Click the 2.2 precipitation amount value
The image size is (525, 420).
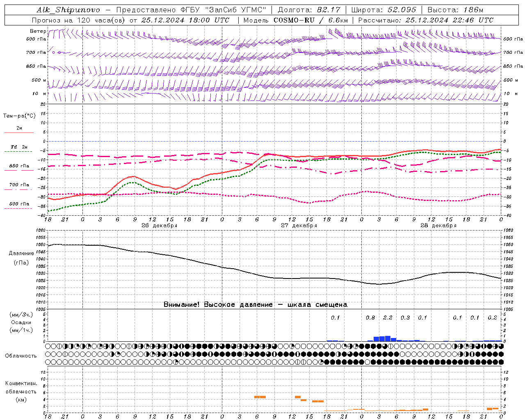[x=388, y=317]
